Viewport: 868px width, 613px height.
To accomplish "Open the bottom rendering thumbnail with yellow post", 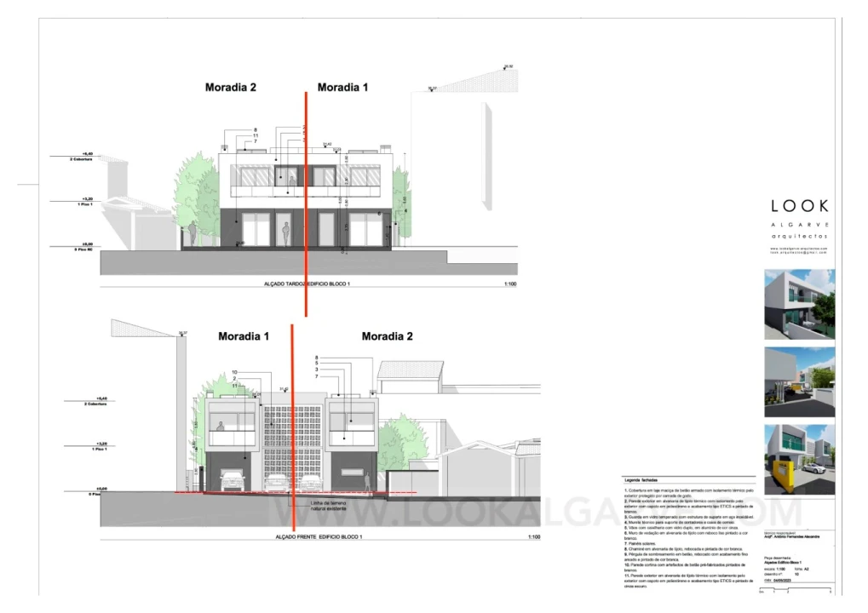I will 799,459.
